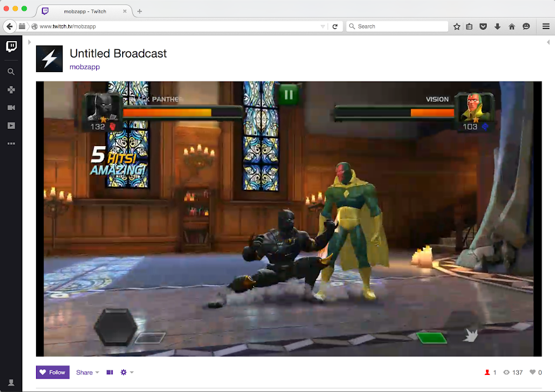
Task: Show Firefox downloads with the arrow icon
Action: (497, 26)
